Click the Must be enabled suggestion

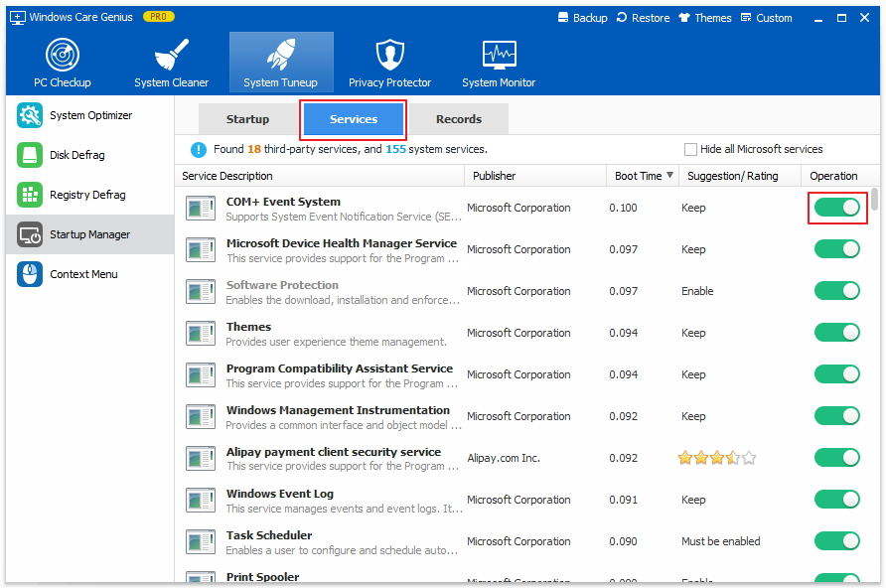coord(720,541)
